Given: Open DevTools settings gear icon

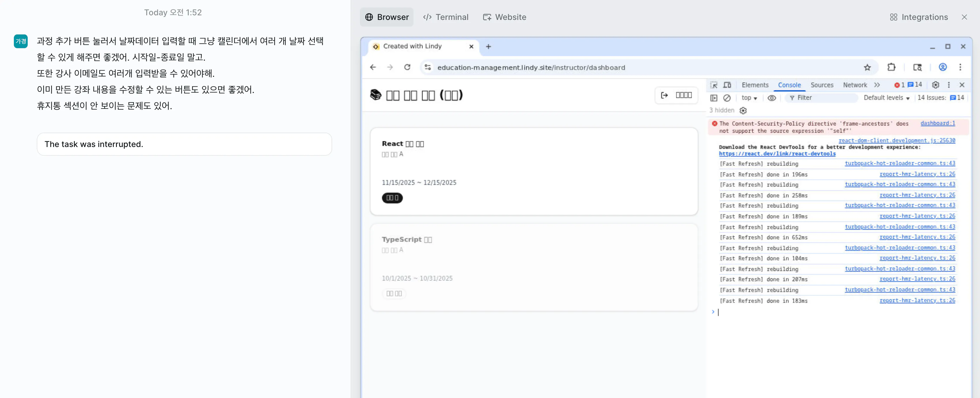Looking at the screenshot, I should click(935, 85).
